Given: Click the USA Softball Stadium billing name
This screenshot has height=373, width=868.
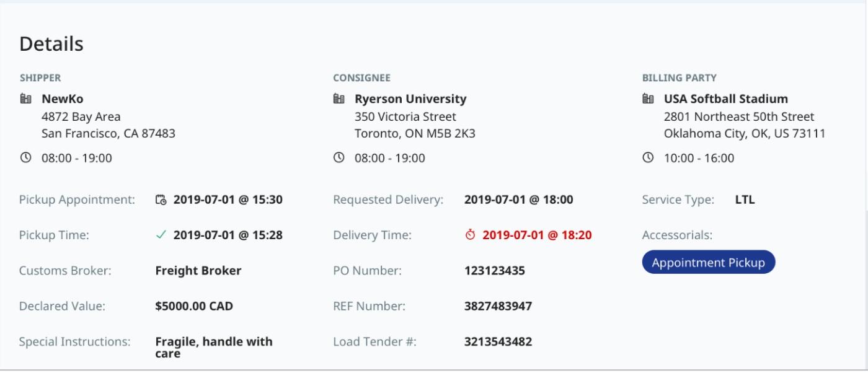Looking at the screenshot, I should pos(726,99).
